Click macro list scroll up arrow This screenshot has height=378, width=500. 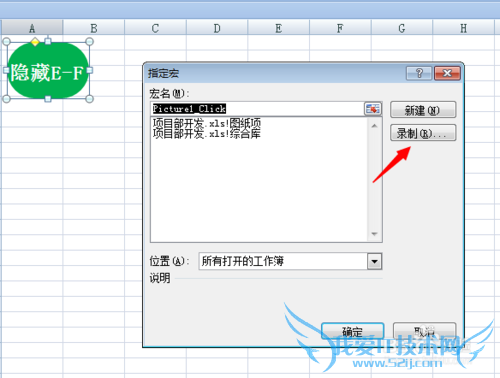point(374,126)
